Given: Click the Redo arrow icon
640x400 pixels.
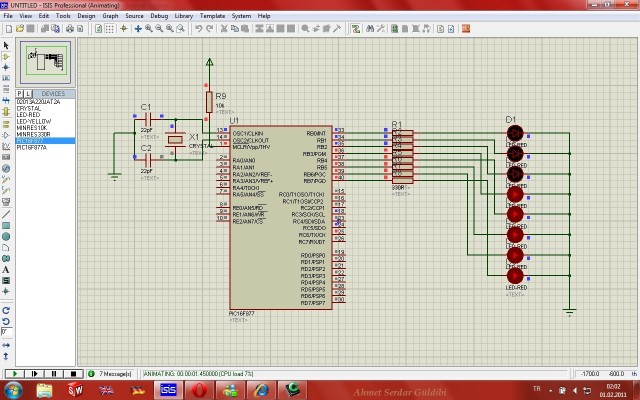Looking at the screenshot, I should click(209, 29).
